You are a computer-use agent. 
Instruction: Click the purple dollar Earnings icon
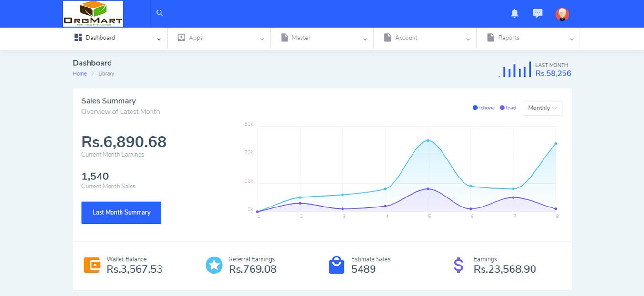click(x=458, y=265)
